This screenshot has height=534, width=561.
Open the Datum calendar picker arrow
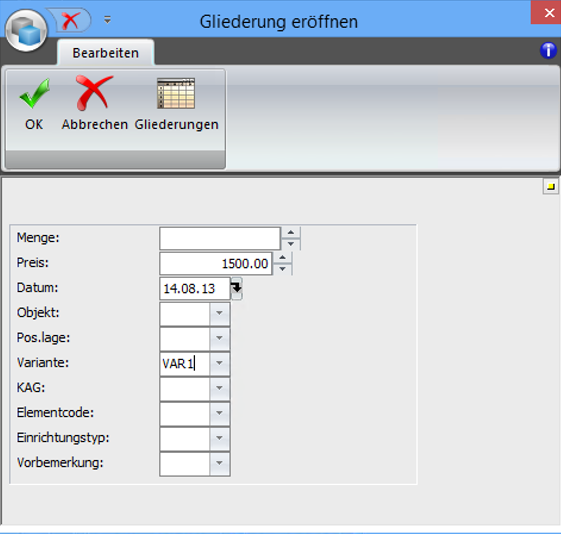coord(236,288)
